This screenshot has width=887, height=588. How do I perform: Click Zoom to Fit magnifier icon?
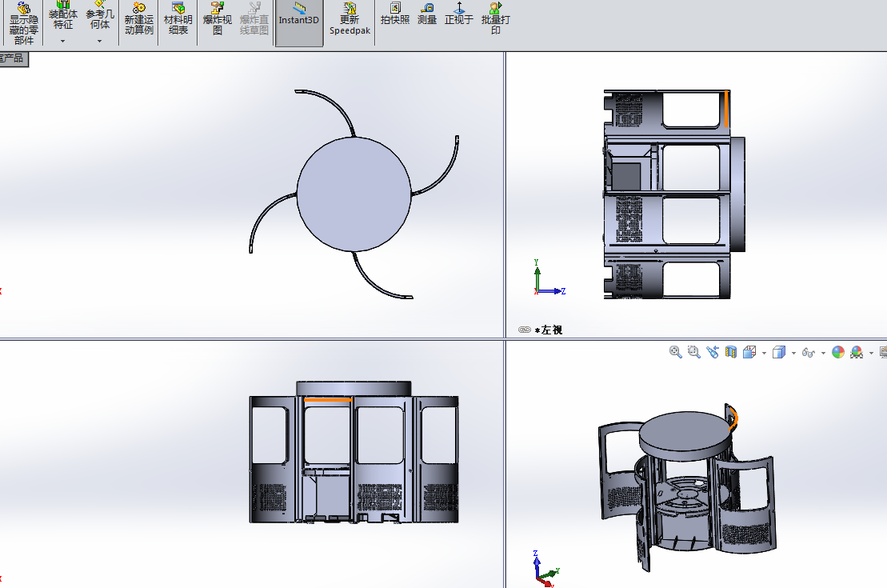click(675, 352)
